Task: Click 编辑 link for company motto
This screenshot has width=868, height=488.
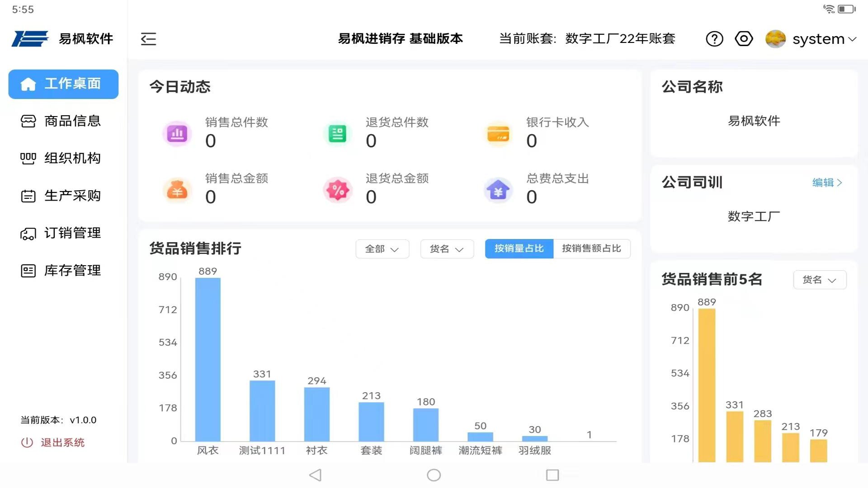Action: (x=826, y=183)
